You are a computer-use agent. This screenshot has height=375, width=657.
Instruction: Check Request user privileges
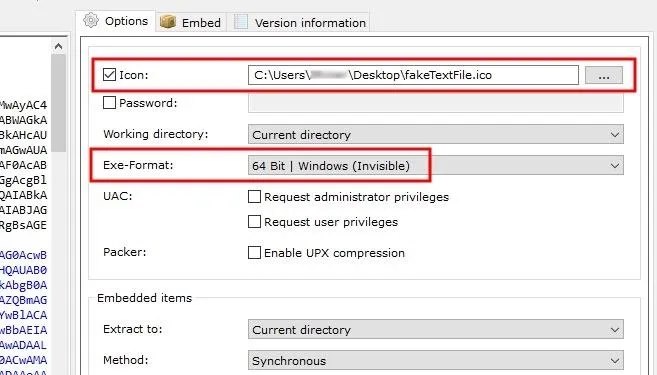pyautogui.click(x=254, y=221)
